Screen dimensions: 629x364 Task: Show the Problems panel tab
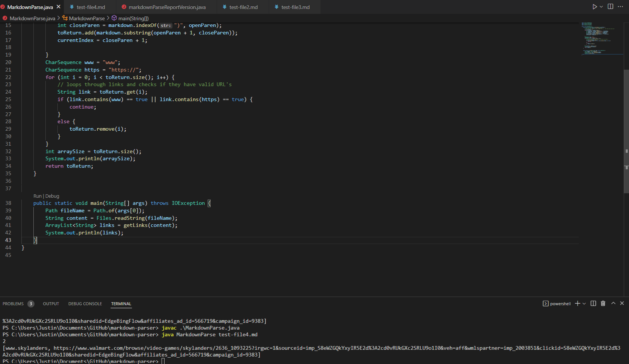pos(13,304)
